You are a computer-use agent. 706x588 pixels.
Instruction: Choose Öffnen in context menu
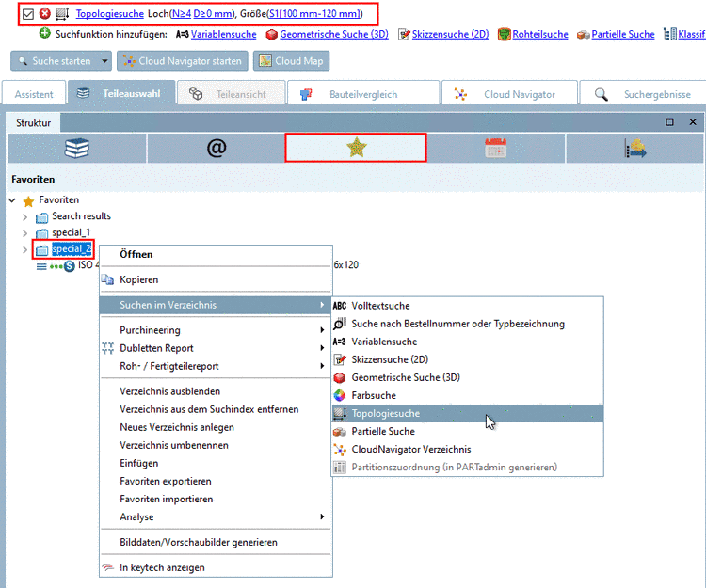216,254
